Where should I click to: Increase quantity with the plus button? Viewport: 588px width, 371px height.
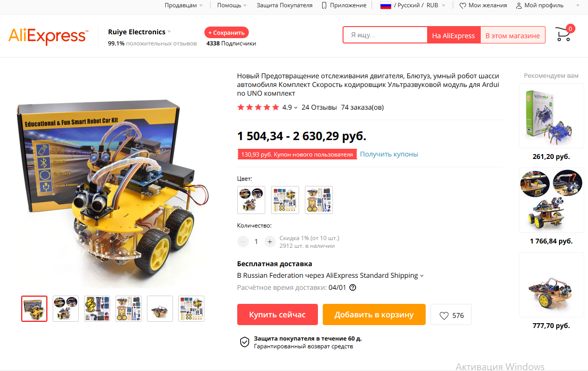270,242
